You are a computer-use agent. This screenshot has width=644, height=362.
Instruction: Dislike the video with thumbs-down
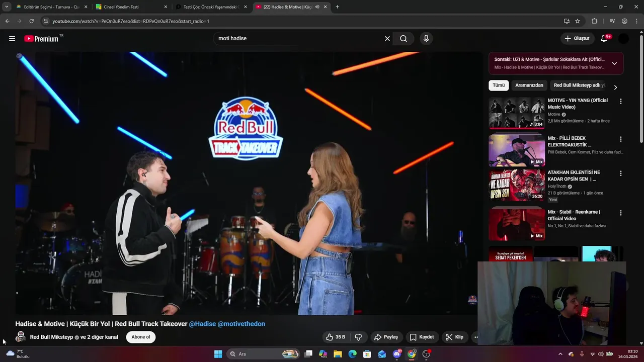click(359, 337)
